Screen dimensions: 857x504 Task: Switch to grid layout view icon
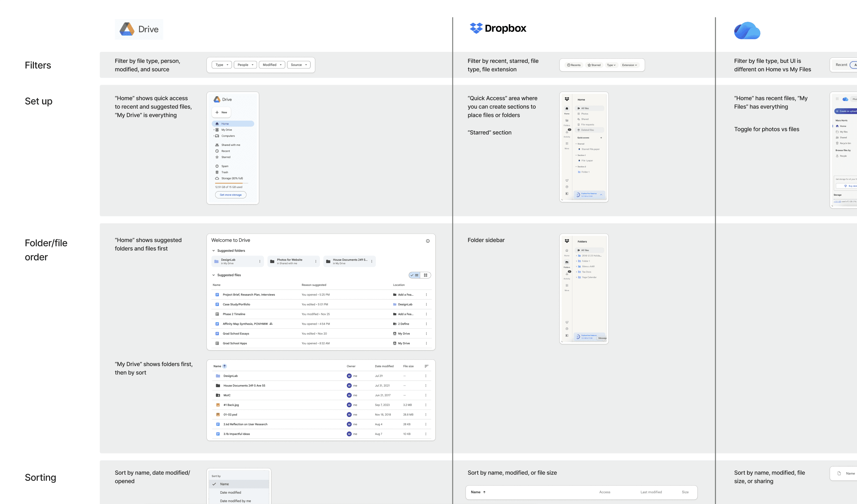coord(425,275)
